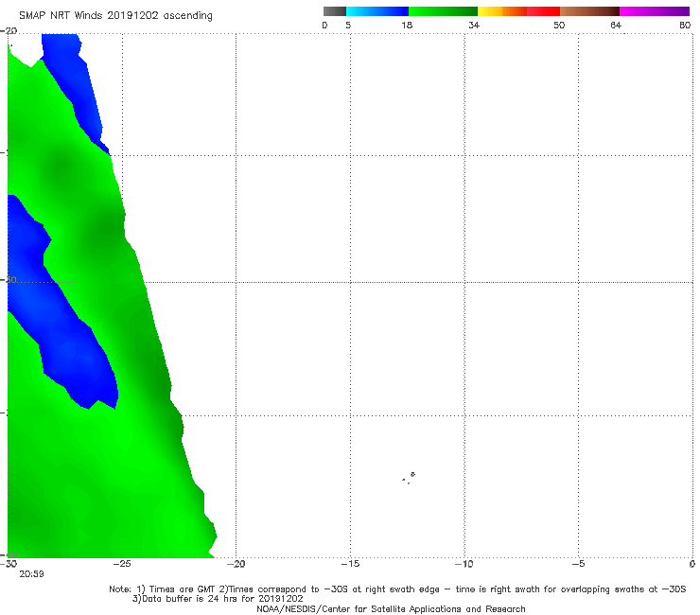Click the '5' label under the color bar
Screen dimensions: 700x615
point(348,26)
